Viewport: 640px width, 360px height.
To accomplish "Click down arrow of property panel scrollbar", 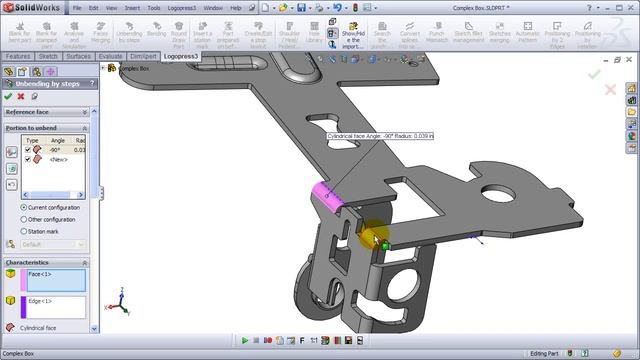I will tap(94, 328).
